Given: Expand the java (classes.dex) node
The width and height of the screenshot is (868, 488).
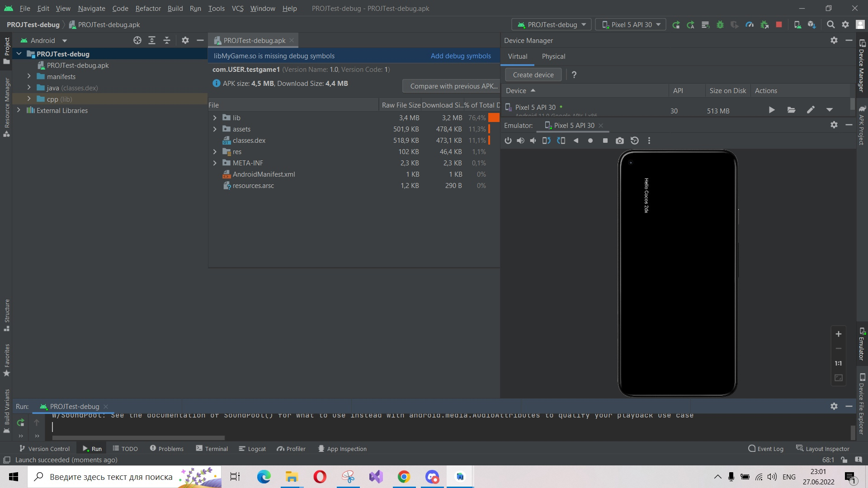Looking at the screenshot, I should tap(29, 87).
